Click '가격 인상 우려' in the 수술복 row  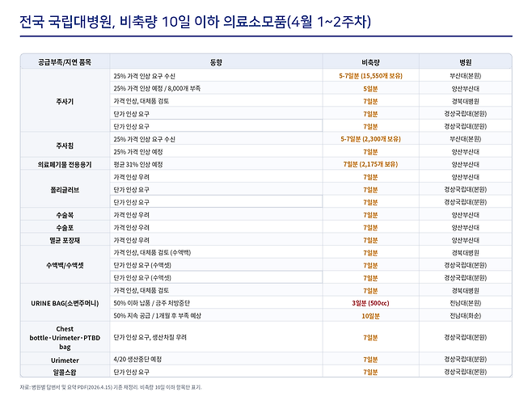point(131,215)
